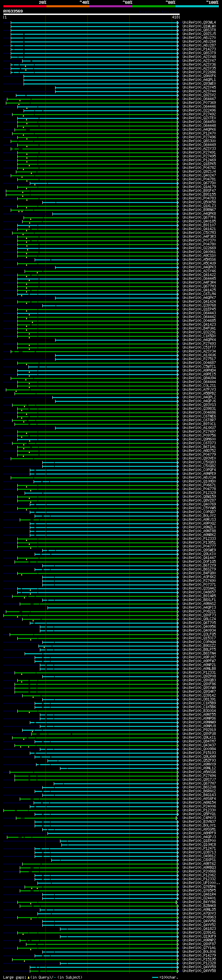
Task: Select the label UniRef100_A2SY47
Action: [199, 60]
